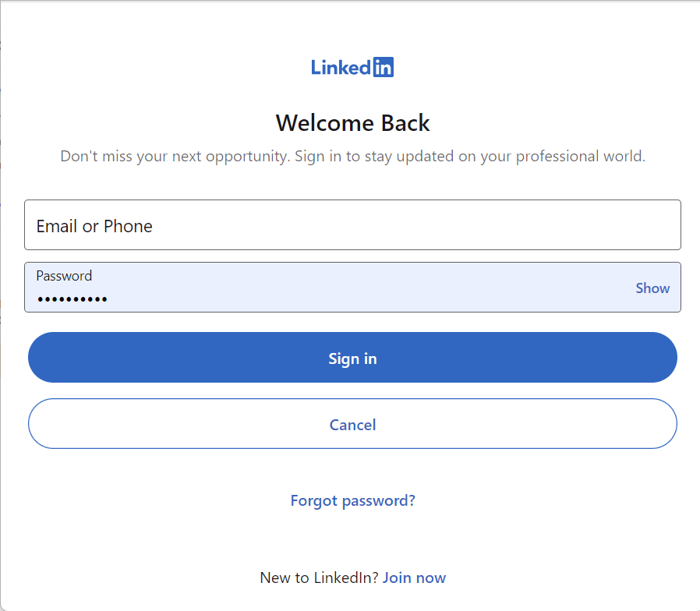Follow the Join now link
The image size is (700, 611).
(x=414, y=577)
